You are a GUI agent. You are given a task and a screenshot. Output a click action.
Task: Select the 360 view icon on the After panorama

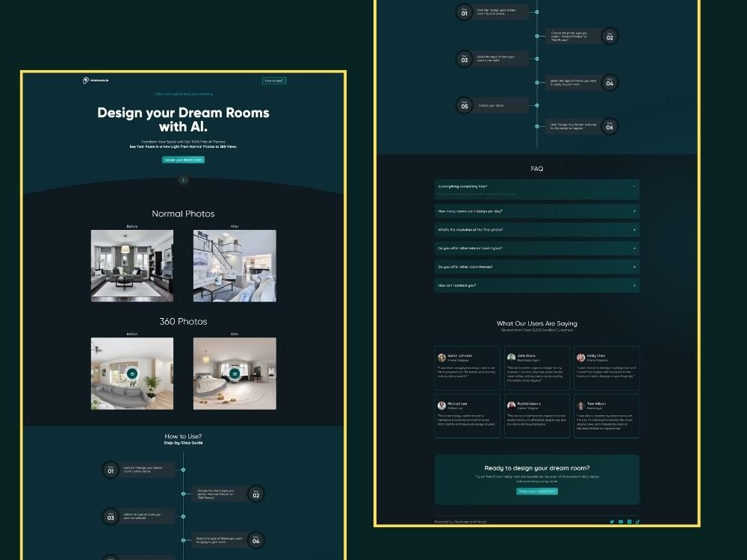click(x=236, y=372)
